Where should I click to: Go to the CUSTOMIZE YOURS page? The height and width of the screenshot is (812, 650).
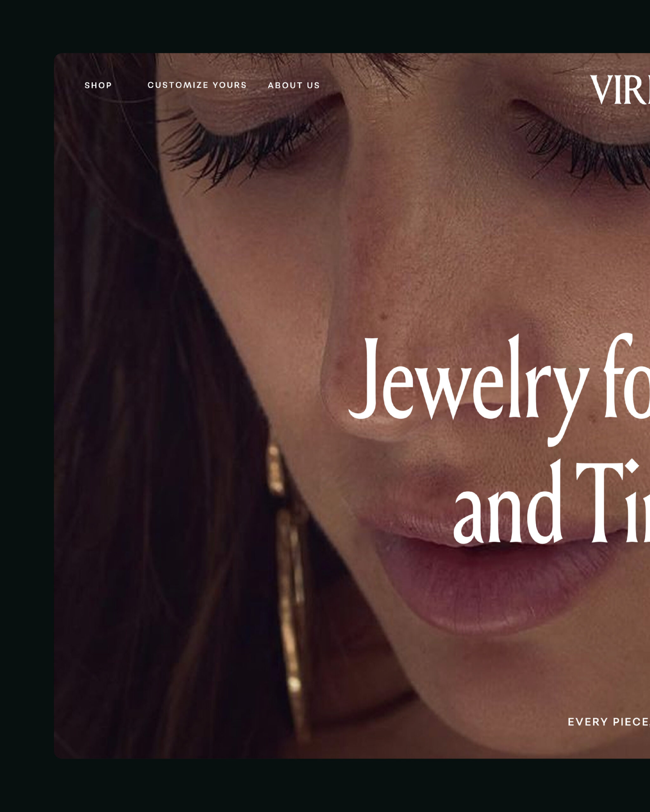(x=197, y=85)
